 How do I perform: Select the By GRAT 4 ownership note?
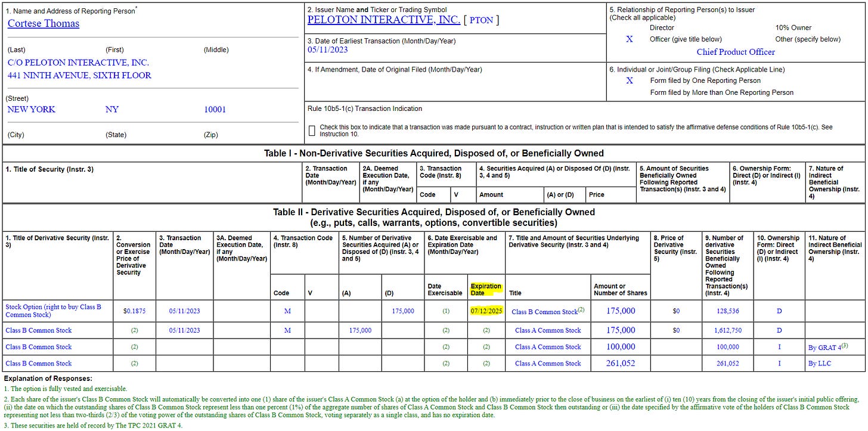(x=827, y=346)
